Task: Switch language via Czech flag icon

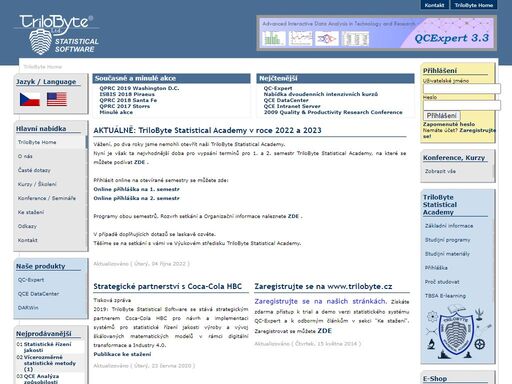Action: tap(30, 99)
